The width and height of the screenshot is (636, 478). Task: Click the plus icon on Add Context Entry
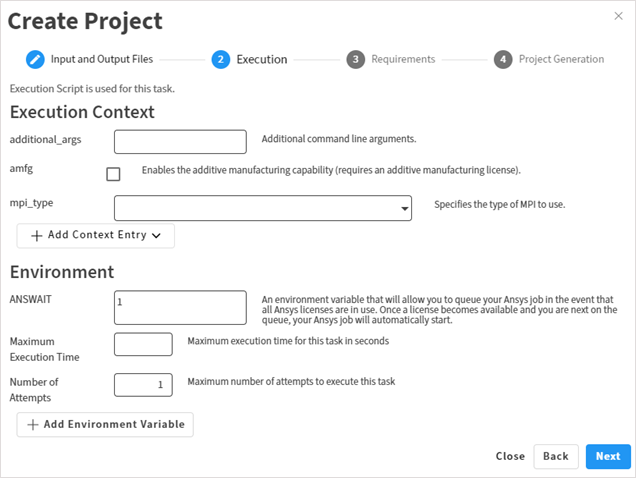(x=37, y=235)
